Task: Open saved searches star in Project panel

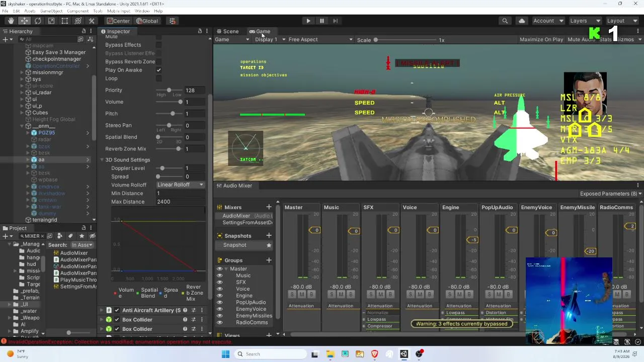Action: [82, 236]
